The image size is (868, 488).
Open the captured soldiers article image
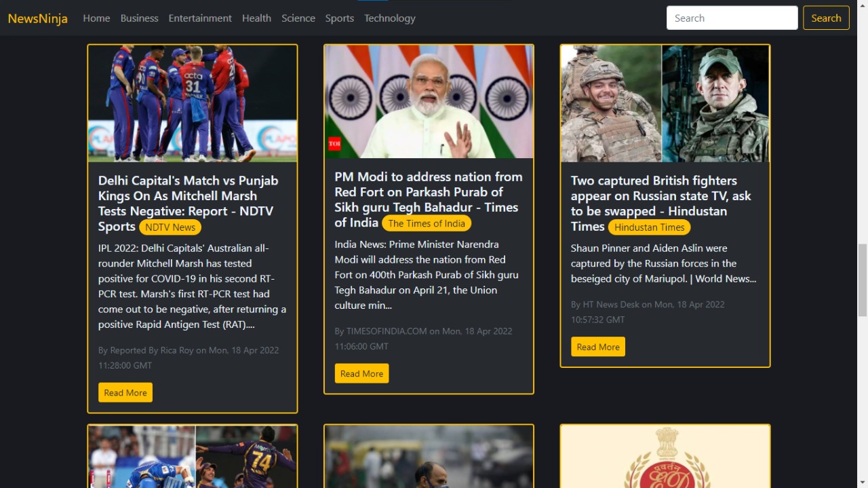(665, 103)
